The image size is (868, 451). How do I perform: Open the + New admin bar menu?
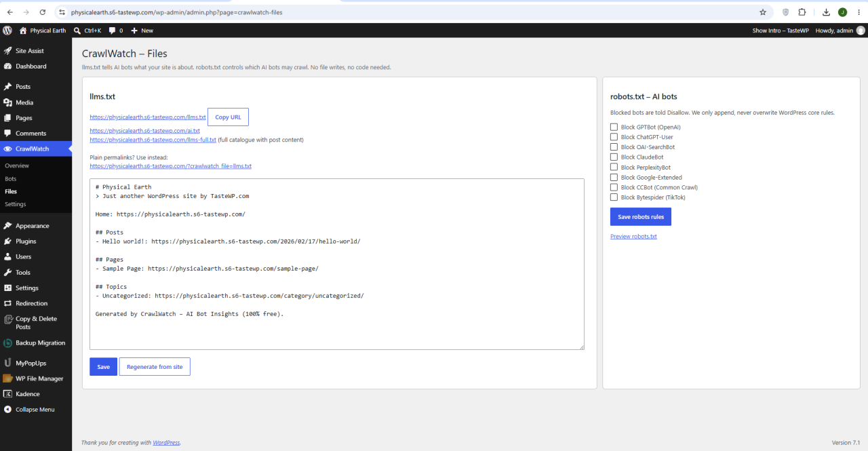click(142, 31)
